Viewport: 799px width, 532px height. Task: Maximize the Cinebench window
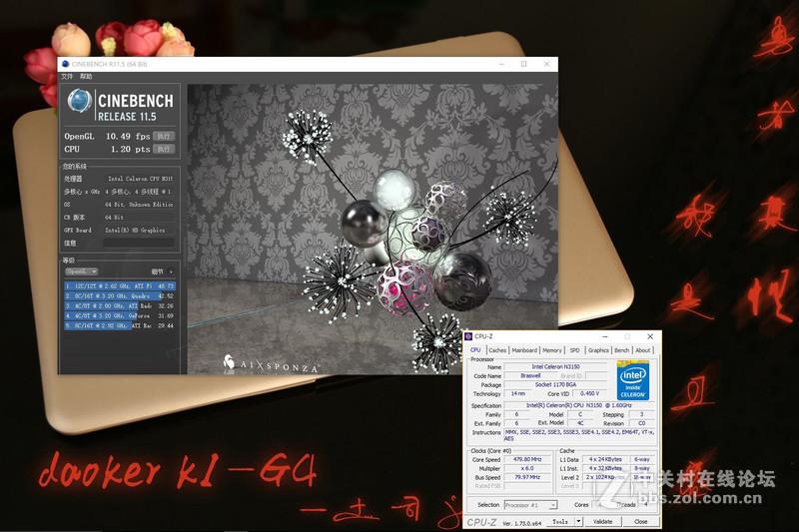[x=523, y=64]
